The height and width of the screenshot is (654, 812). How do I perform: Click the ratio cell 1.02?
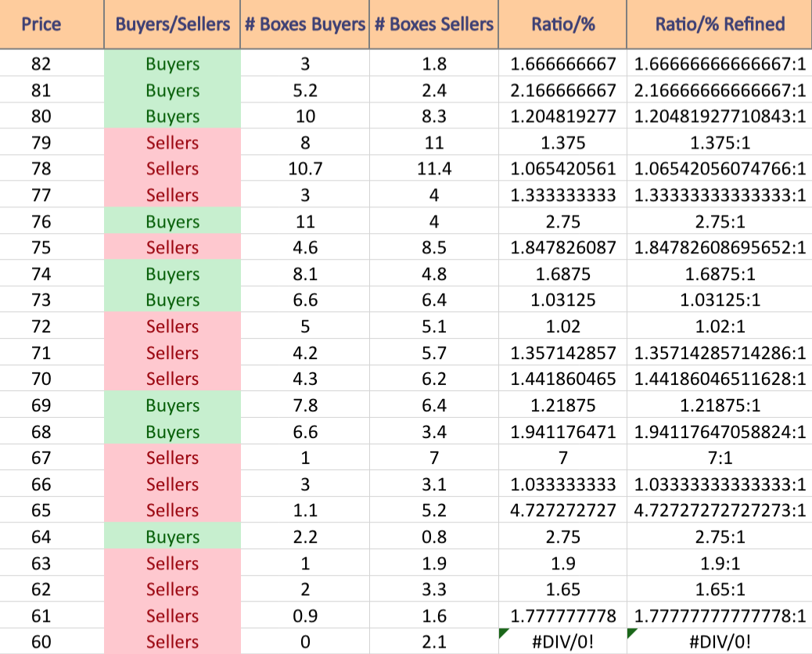(x=563, y=326)
